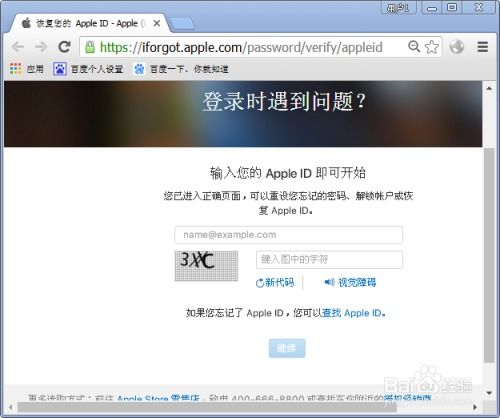Focus the name@example.com input field
The image size is (500, 418).
pyautogui.click(x=289, y=235)
